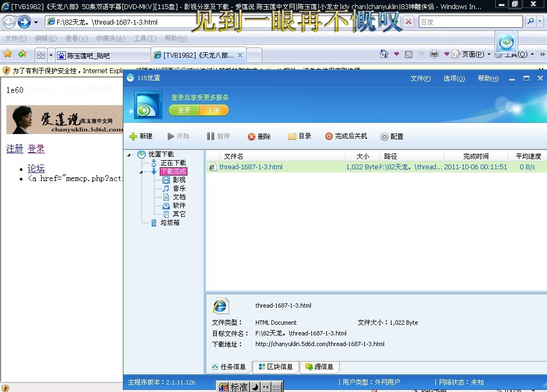
Task: Open a new blank IE tab
Action: tap(254, 56)
